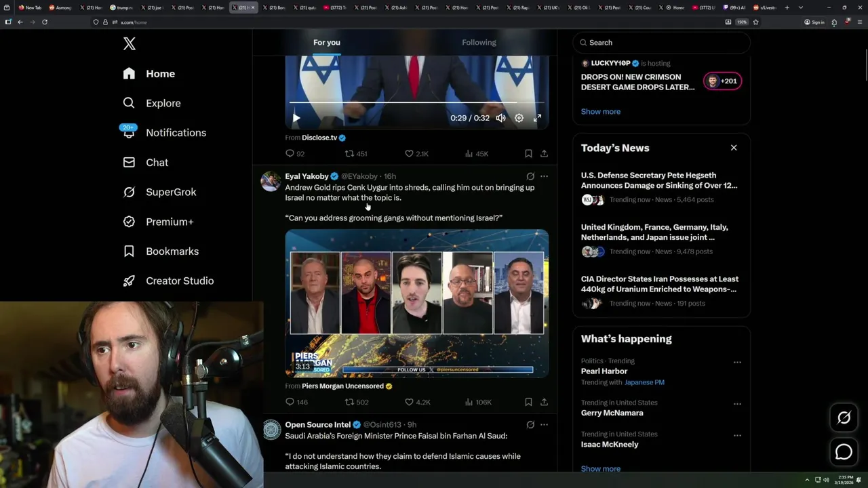The image size is (868, 488).
Task: Open the floating Grok button
Action: 844,418
